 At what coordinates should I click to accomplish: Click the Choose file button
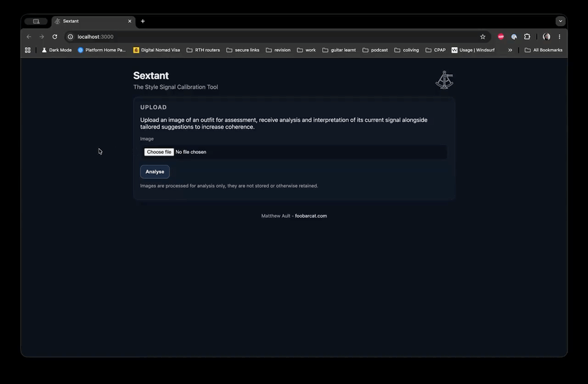(x=159, y=152)
